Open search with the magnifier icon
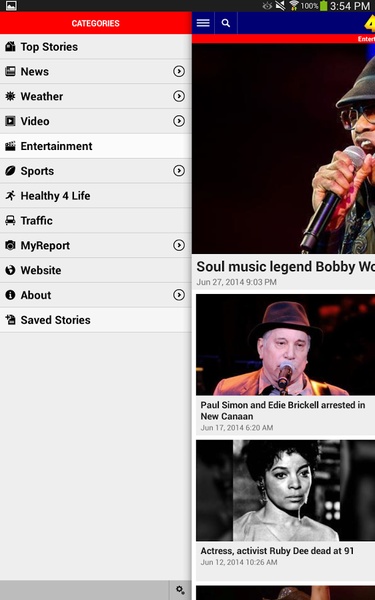375x600 pixels. pyautogui.click(x=226, y=23)
